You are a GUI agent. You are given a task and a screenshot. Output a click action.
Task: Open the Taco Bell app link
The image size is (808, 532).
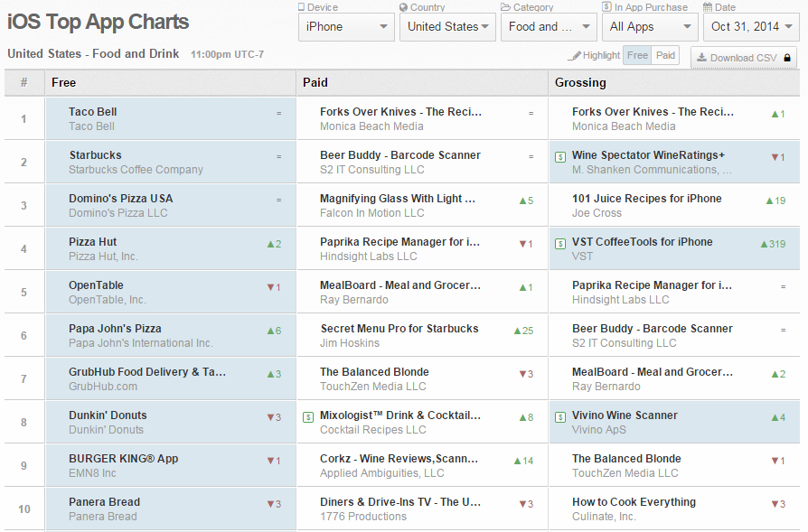93,112
